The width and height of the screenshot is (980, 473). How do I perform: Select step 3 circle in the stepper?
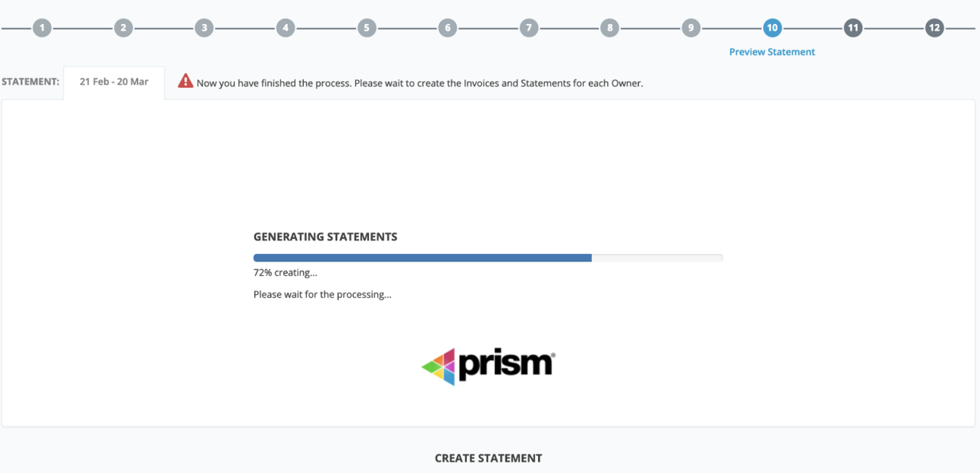204,28
